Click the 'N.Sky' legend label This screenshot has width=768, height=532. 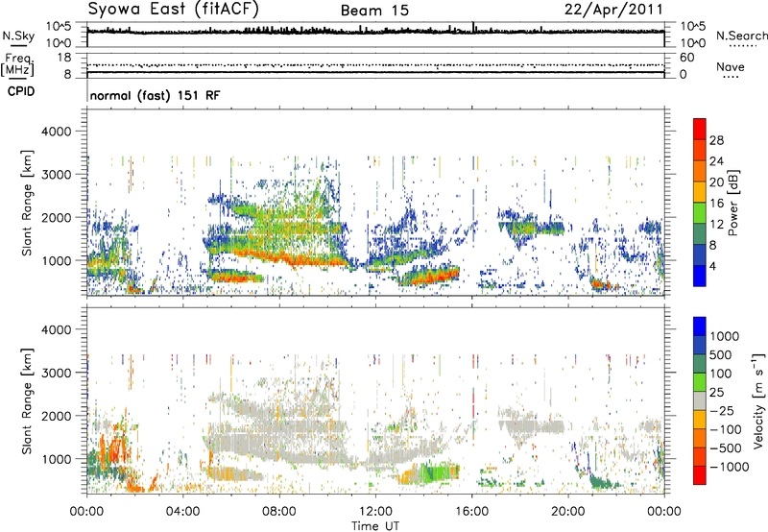18,36
